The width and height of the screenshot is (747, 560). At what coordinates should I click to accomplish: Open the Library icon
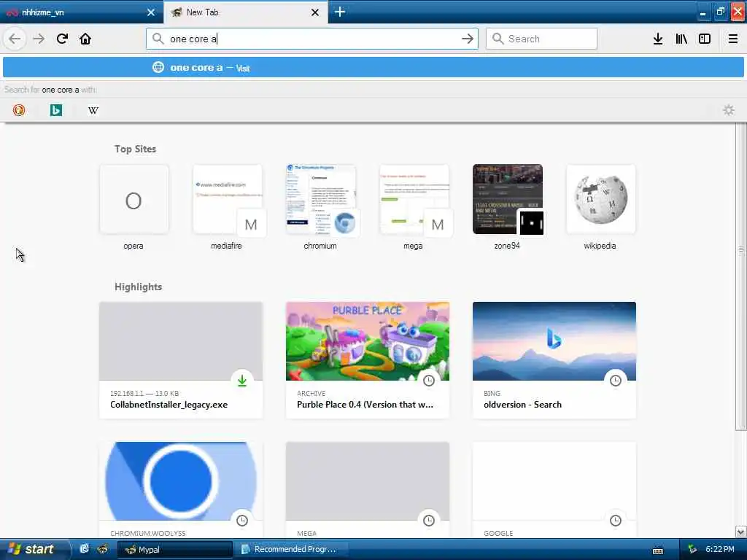point(681,39)
